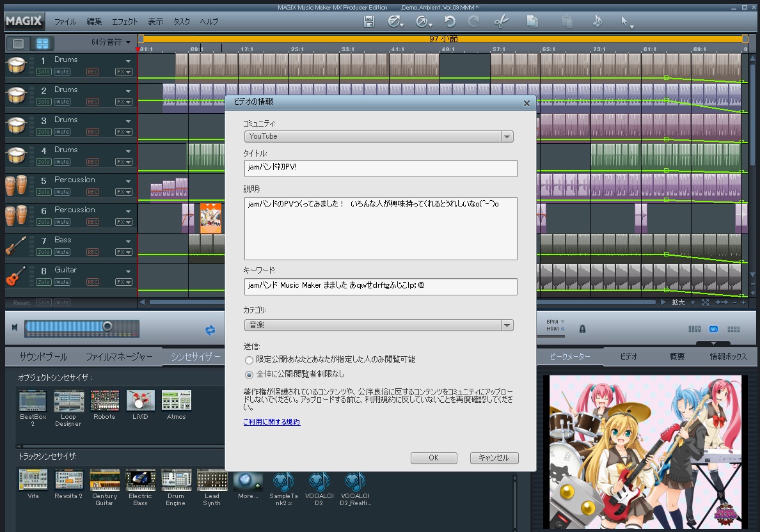This screenshot has width=760, height=532.
Task: Expand Percussion track 6 menu arrow
Action: (x=129, y=211)
